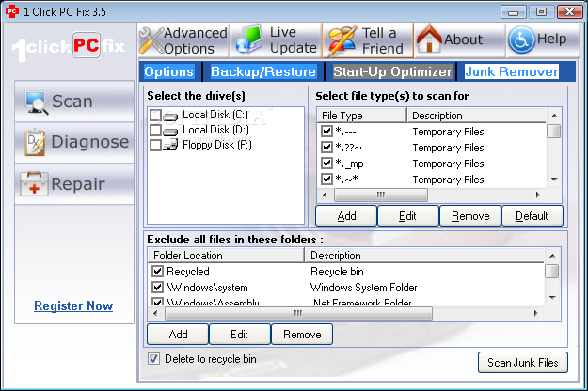Viewport: 588px width, 391px height.
Task: Open the About section
Action: (460, 39)
